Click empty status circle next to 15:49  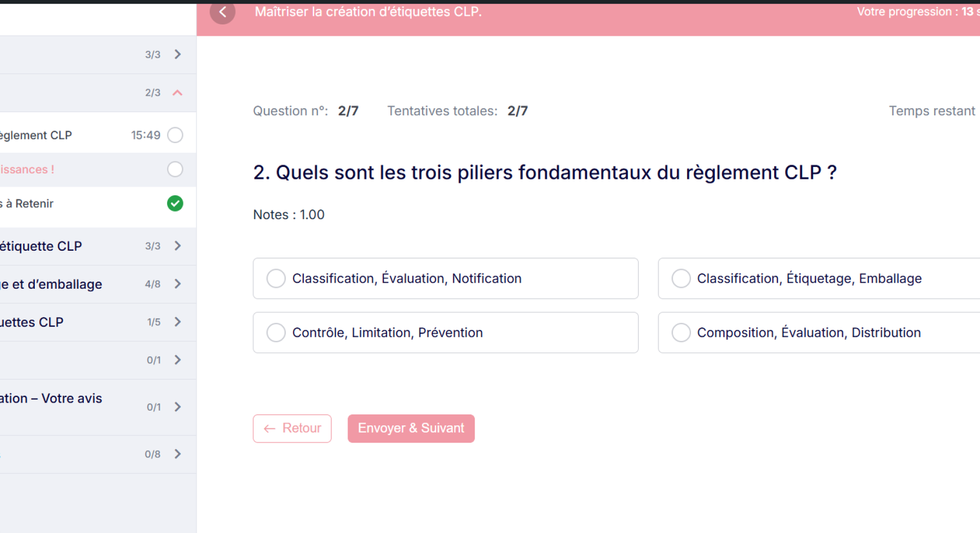[x=175, y=135]
